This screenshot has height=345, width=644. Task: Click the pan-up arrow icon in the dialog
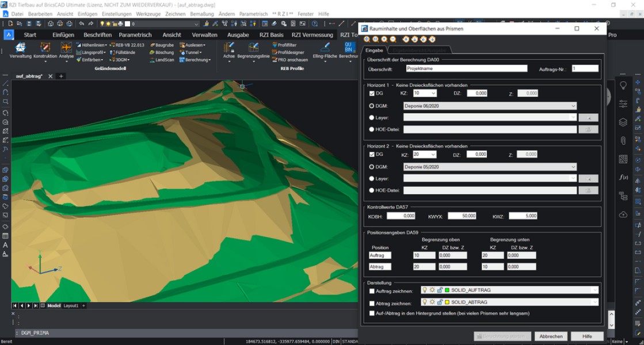pyautogui.click(x=406, y=40)
